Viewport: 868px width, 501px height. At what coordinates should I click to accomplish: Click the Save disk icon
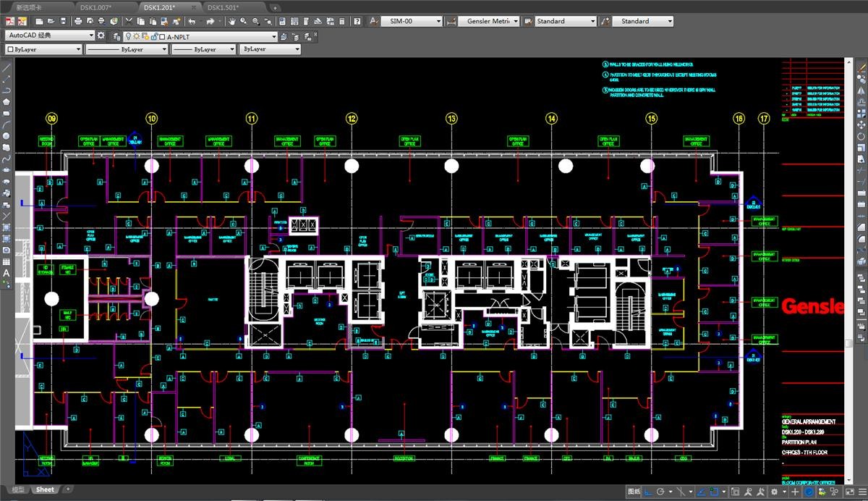point(62,22)
